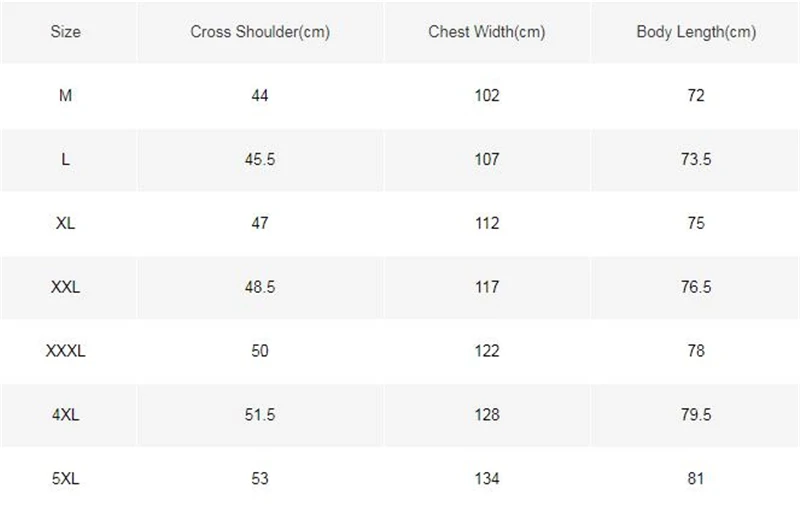Click the M size cell
Image resolution: width=800 pixels, height=506 pixels.
tap(65, 95)
